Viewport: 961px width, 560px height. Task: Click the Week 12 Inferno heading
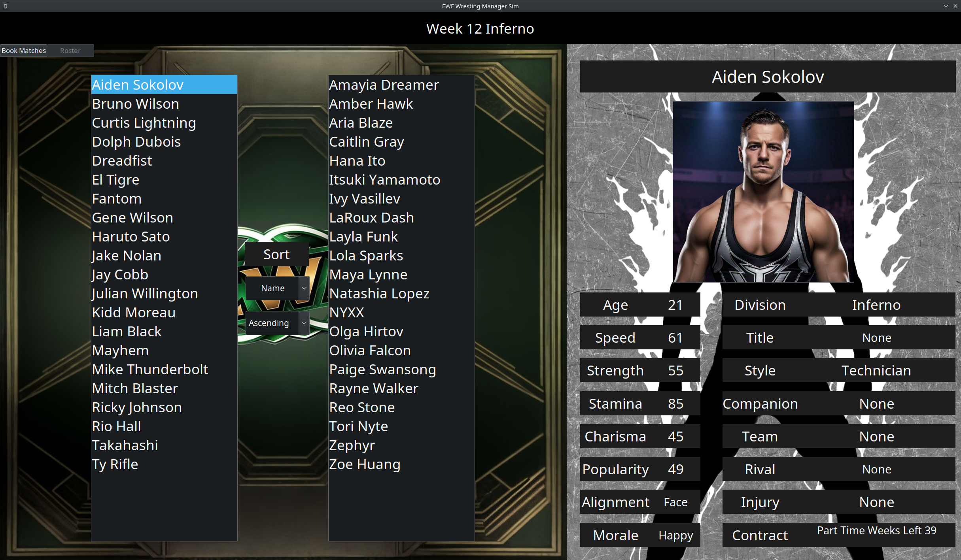coord(480,28)
